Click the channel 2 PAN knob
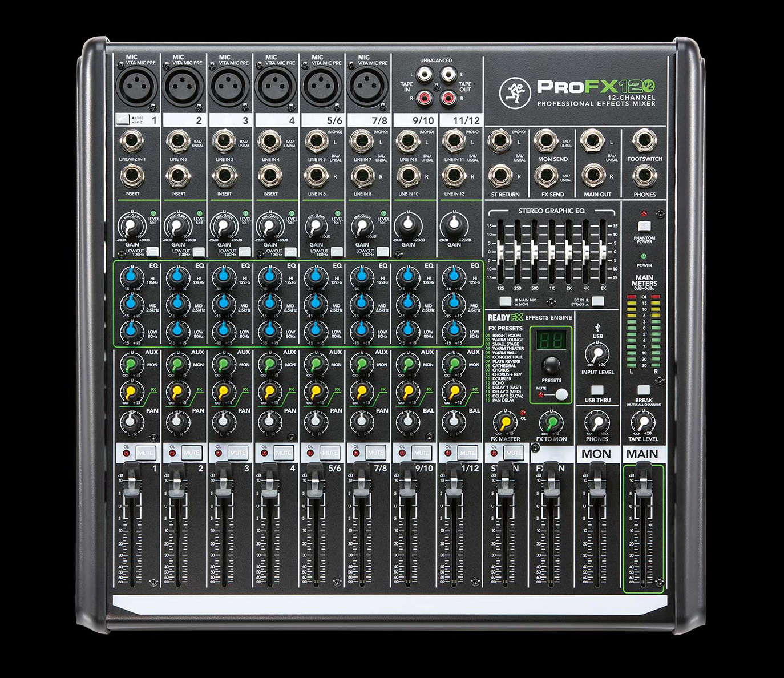 pos(178,422)
